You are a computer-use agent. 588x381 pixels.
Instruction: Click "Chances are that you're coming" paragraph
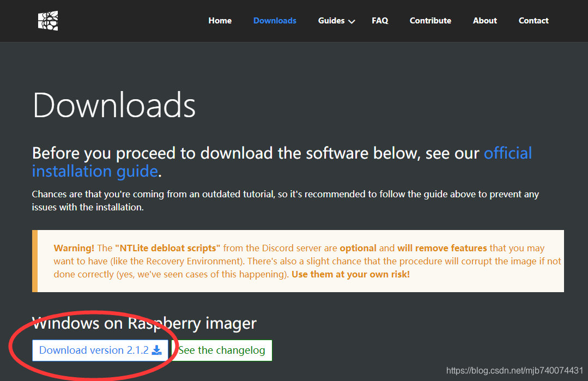coord(286,201)
